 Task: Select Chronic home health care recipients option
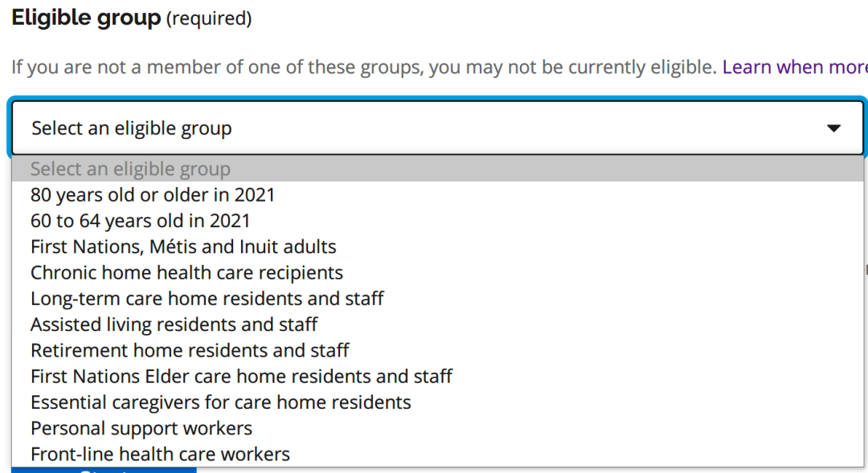[x=437, y=273]
